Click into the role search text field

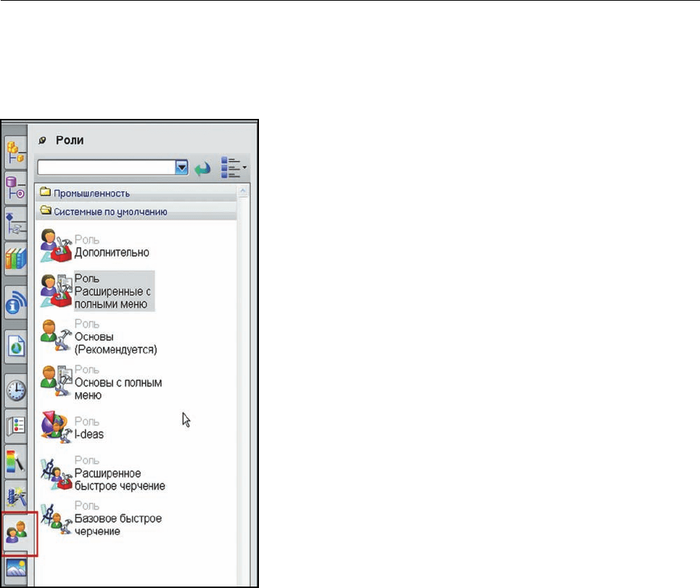point(107,167)
